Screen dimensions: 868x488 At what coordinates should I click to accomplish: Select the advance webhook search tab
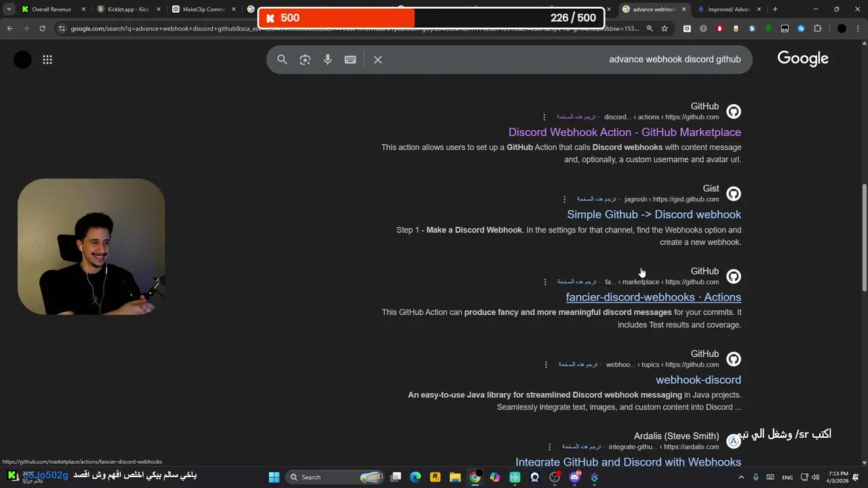pyautogui.click(x=653, y=9)
